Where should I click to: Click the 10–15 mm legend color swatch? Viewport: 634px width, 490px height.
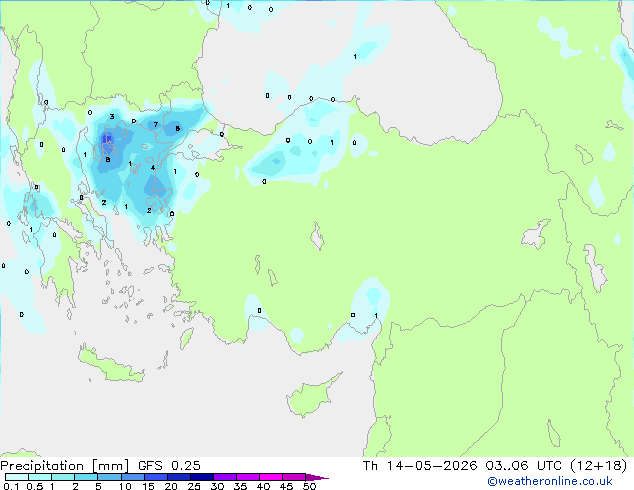pos(132,477)
